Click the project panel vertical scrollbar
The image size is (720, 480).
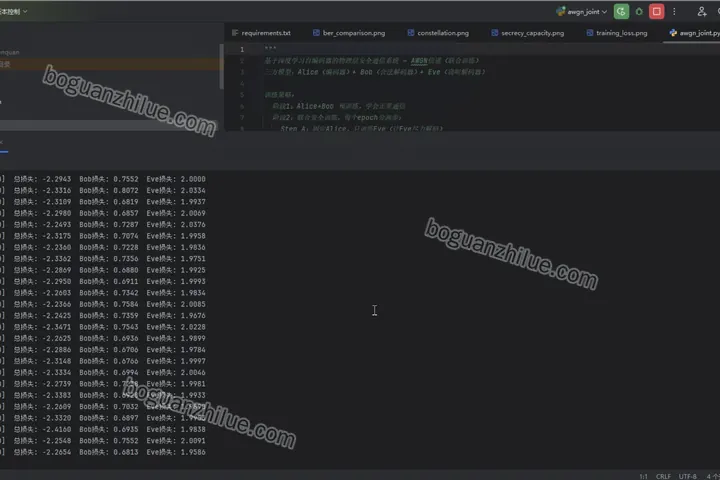point(221,67)
